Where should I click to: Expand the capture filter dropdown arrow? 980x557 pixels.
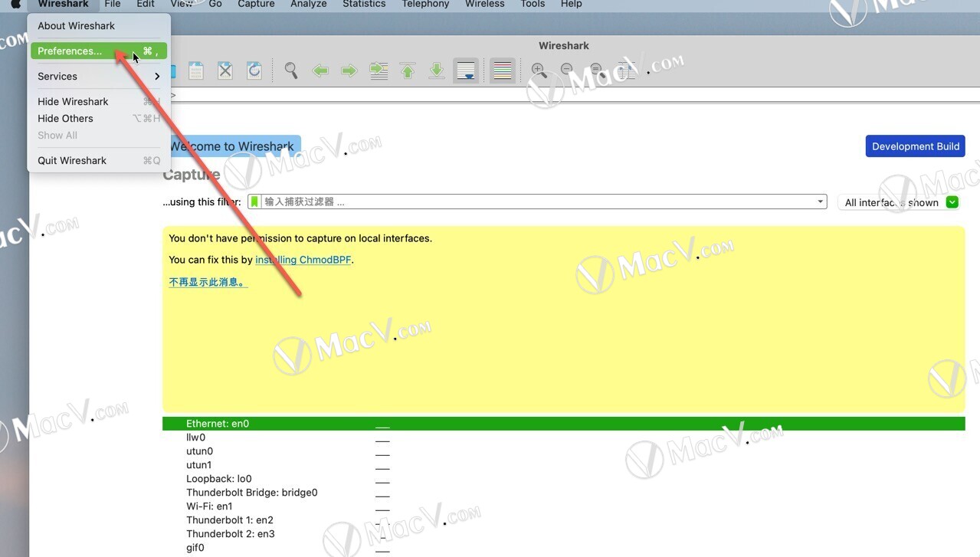[821, 202]
